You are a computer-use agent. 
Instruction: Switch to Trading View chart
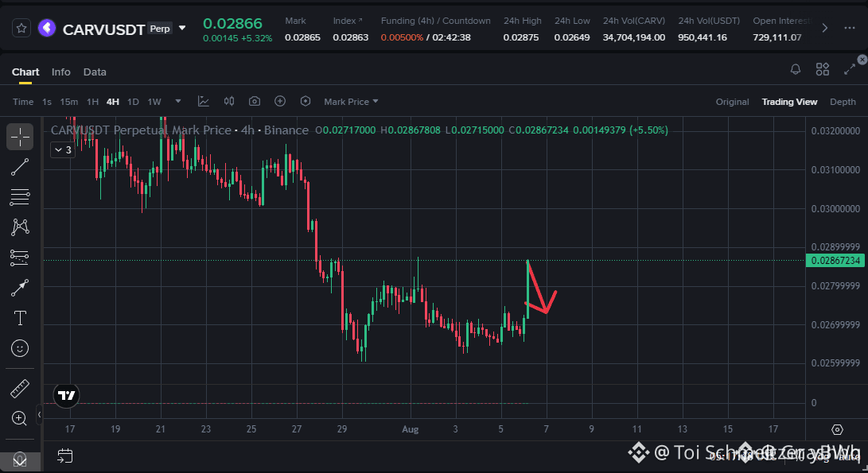789,102
